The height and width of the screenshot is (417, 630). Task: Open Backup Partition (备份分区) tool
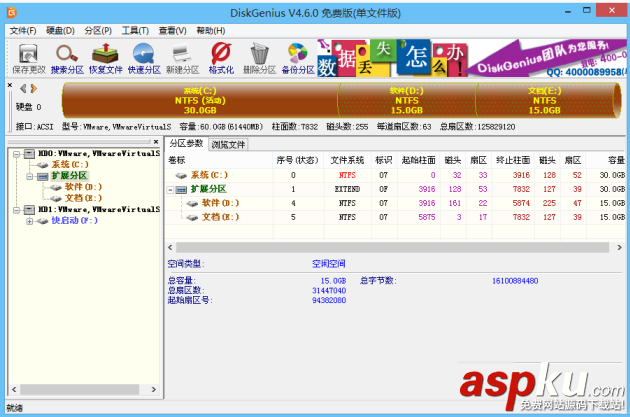[298, 59]
